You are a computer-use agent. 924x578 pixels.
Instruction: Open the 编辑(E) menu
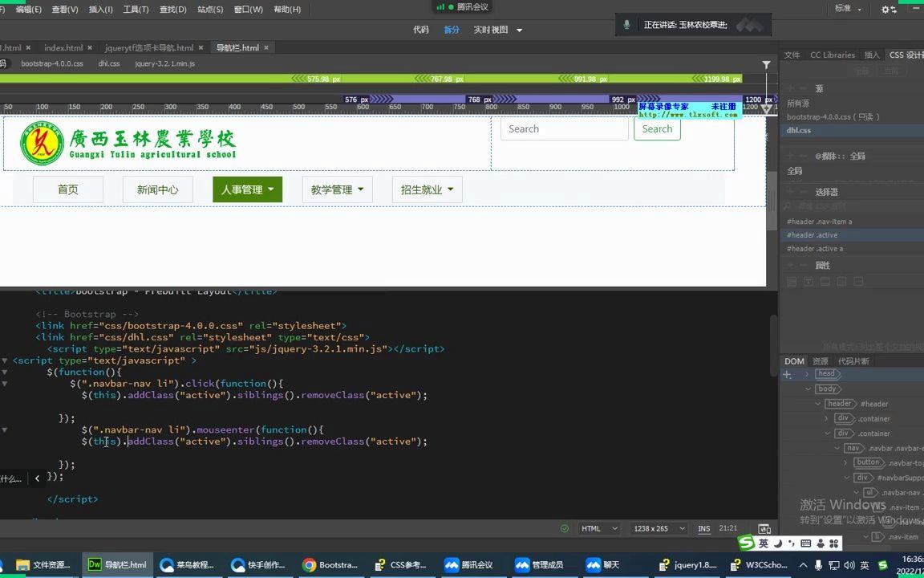(x=28, y=10)
